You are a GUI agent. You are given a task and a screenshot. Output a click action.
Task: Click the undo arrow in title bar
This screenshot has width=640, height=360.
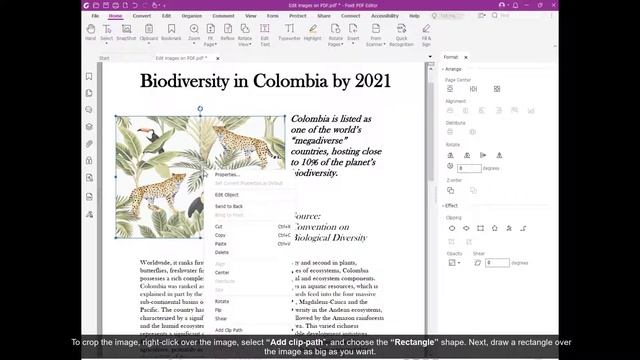coord(135,5)
